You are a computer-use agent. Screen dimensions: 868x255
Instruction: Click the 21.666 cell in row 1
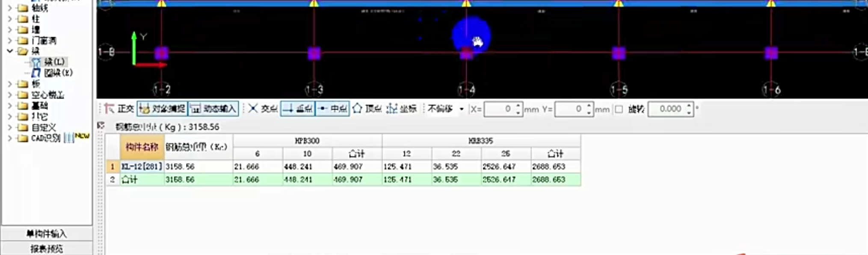(x=258, y=167)
